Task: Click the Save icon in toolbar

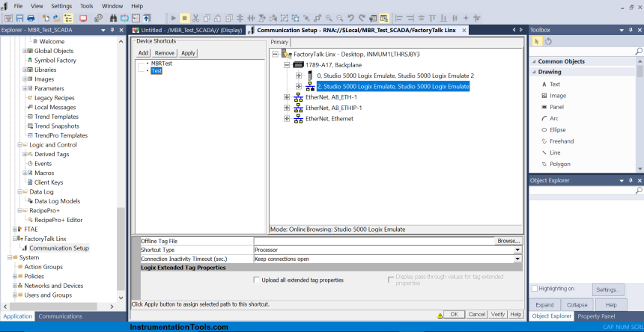Action: point(19,18)
